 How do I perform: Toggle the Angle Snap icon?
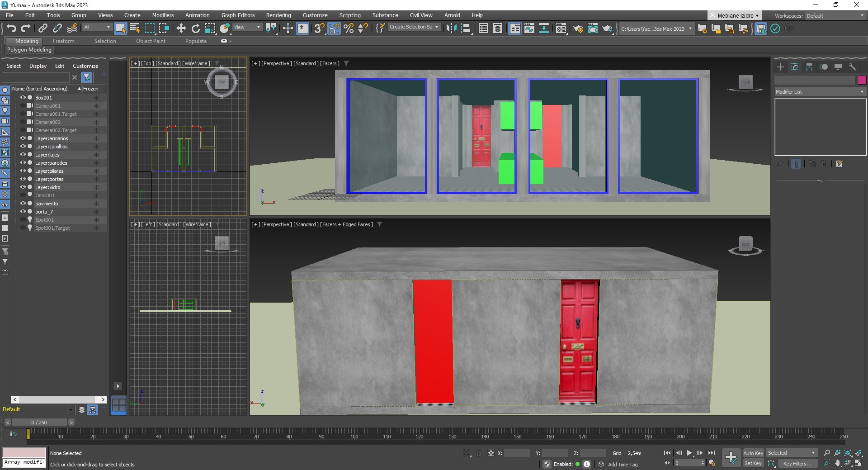(x=334, y=28)
